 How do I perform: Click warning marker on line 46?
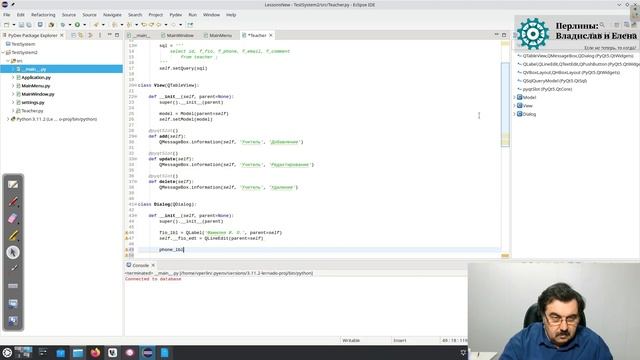[x=127, y=233]
